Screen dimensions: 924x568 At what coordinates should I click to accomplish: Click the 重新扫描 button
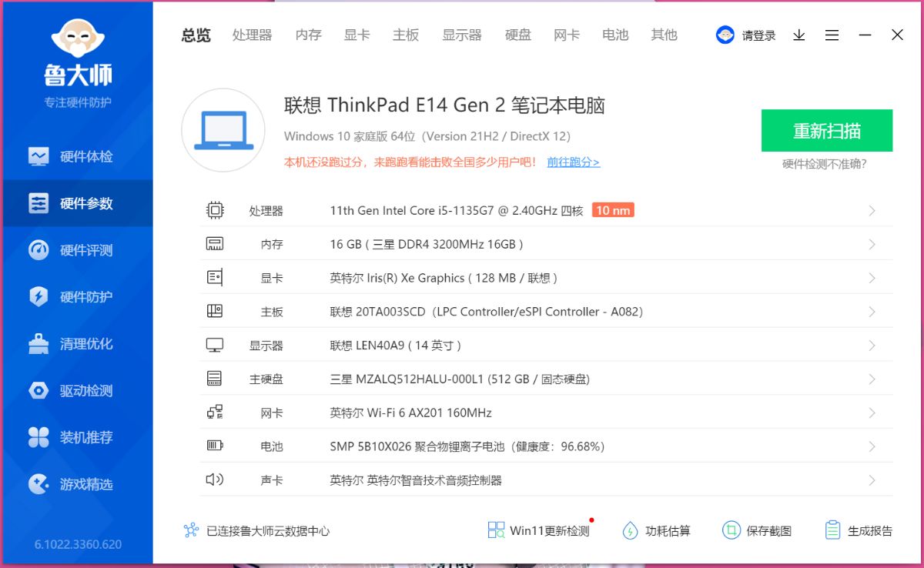point(827,131)
